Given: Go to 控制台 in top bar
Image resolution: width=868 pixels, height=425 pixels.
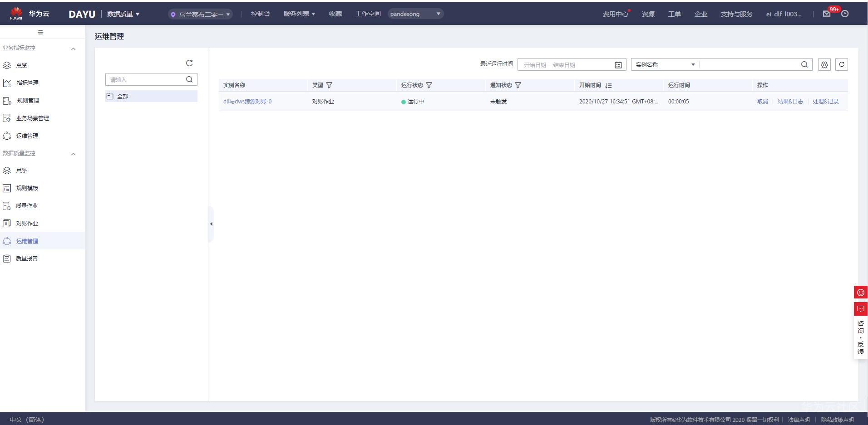Looking at the screenshot, I should pyautogui.click(x=261, y=14).
